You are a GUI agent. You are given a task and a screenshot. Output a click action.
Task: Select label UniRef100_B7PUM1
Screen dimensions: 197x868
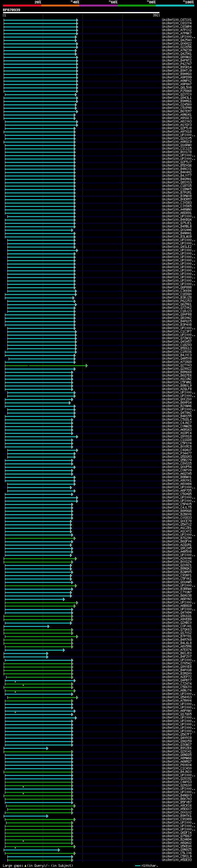coord(177,193)
